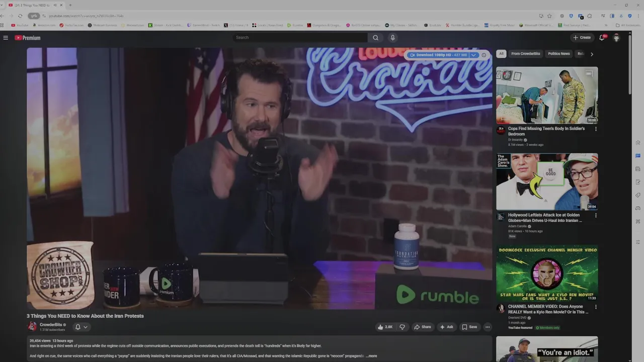Like the video (2.8K)
This screenshot has height=362, width=644.
tap(385, 327)
